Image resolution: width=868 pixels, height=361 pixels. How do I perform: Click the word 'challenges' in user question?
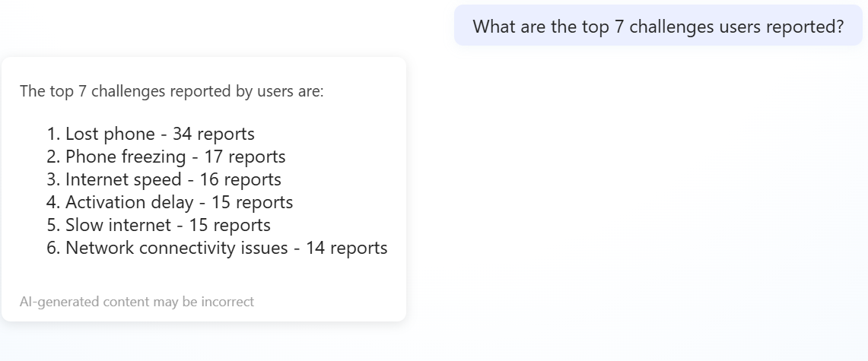pos(671,26)
